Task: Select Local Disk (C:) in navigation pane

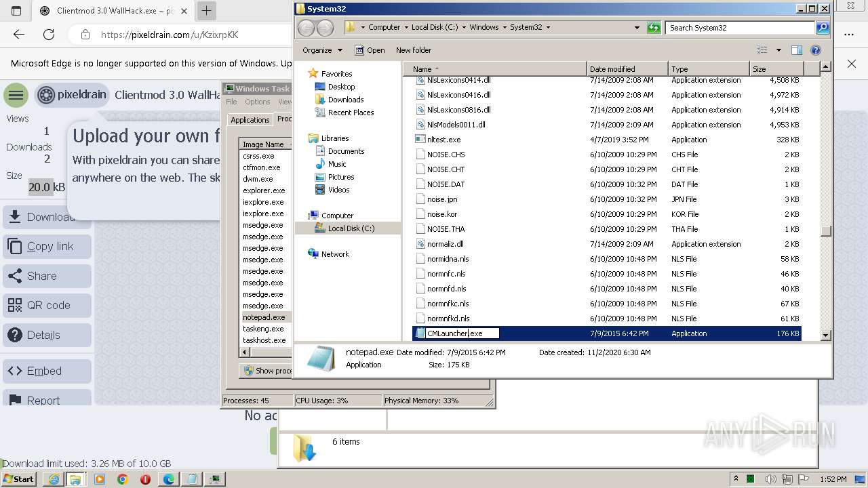Action: pyautogui.click(x=351, y=228)
